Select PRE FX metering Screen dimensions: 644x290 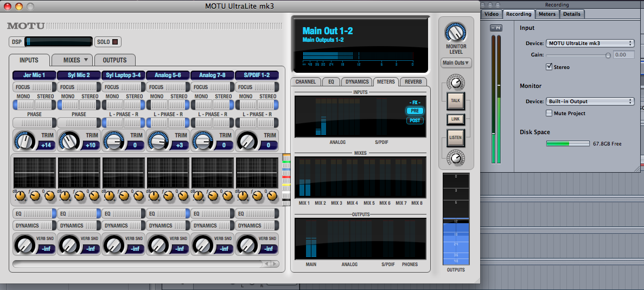(x=415, y=111)
